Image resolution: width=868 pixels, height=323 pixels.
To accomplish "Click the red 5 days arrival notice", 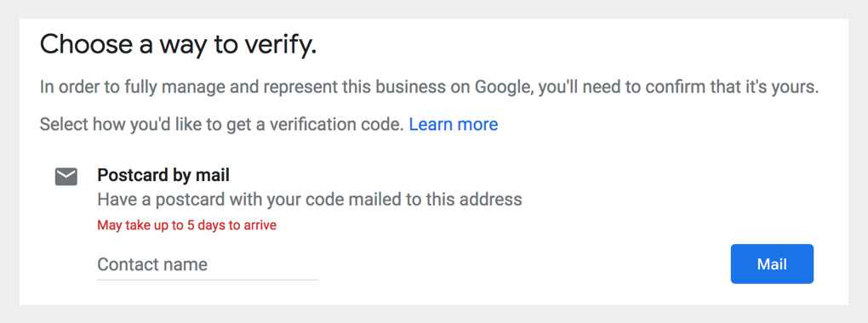I will point(186,225).
